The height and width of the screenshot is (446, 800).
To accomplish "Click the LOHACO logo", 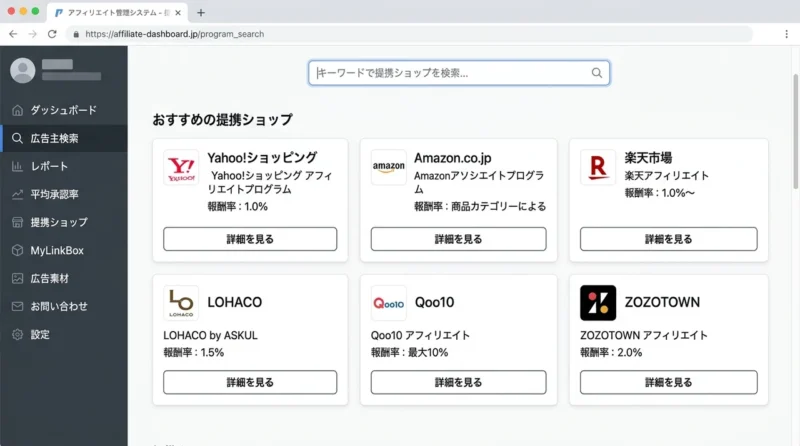I will click(x=181, y=303).
